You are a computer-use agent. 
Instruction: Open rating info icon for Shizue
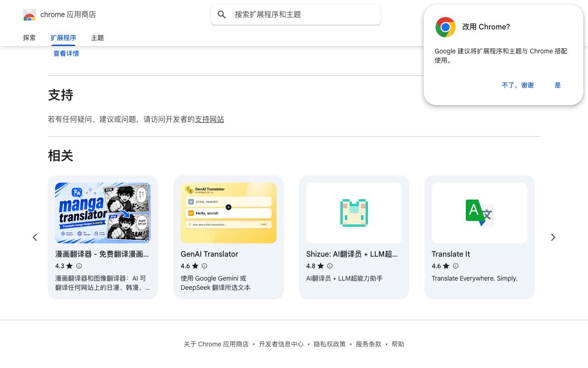330,266
